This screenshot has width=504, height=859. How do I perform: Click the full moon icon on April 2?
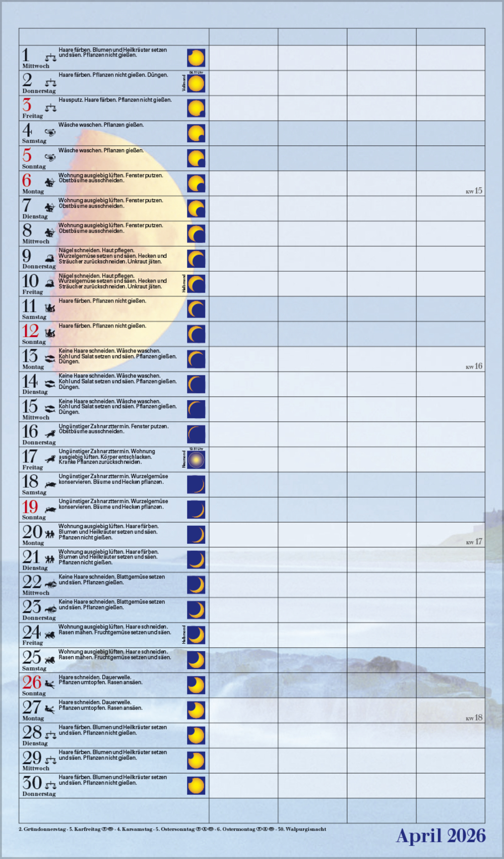196,83
